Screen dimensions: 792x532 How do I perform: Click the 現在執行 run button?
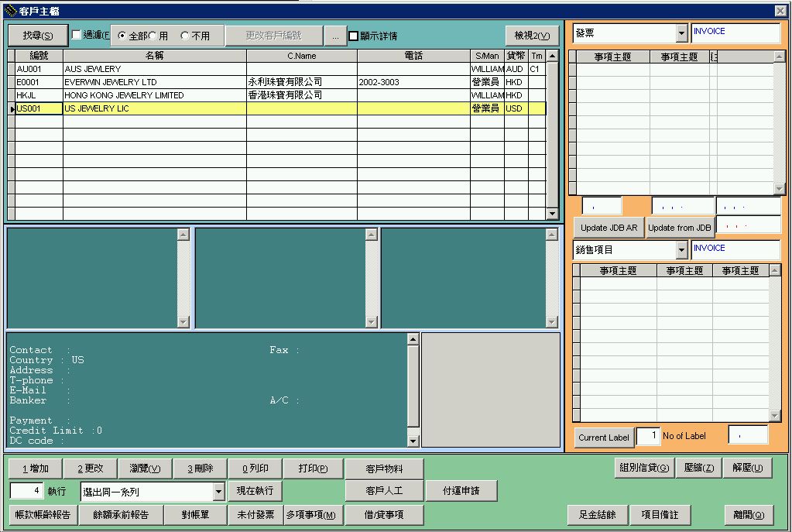coord(255,491)
